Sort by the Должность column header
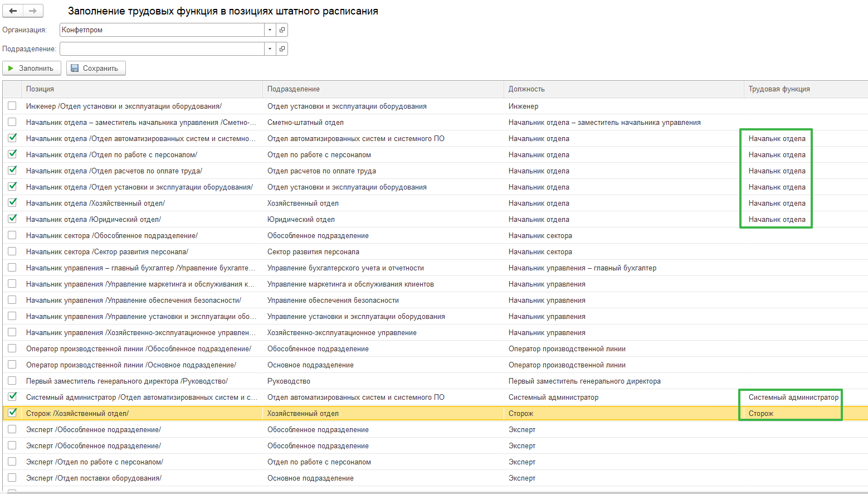The height and width of the screenshot is (494, 868). click(x=623, y=89)
